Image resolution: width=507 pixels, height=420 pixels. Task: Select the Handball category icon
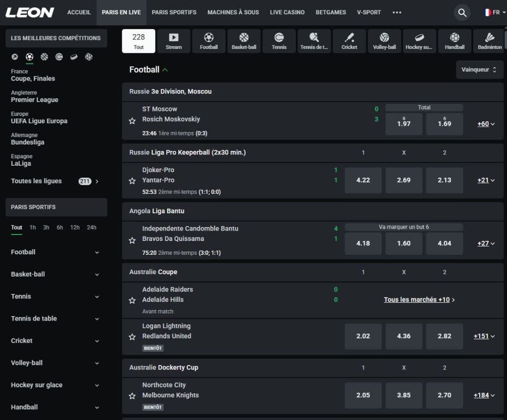point(455,41)
